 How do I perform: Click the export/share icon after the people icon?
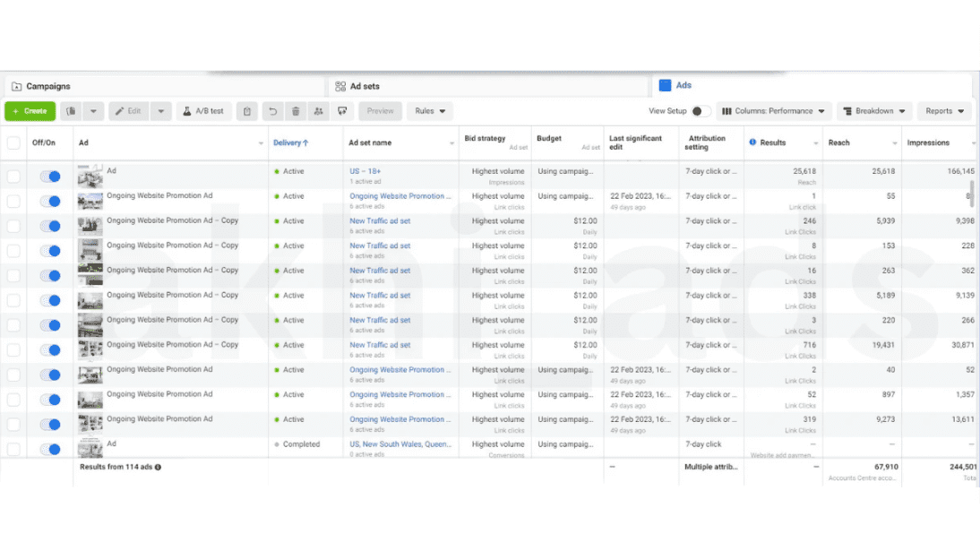(x=341, y=111)
